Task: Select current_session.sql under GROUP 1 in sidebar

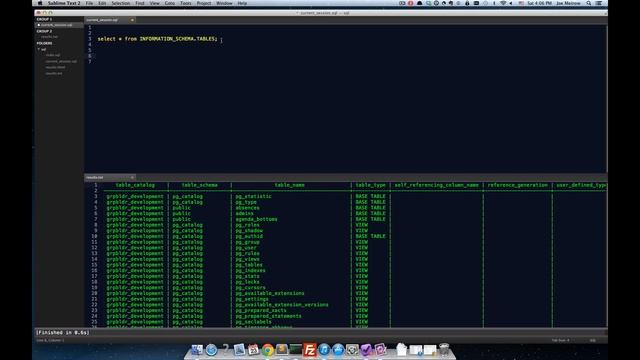Action: coord(56,25)
